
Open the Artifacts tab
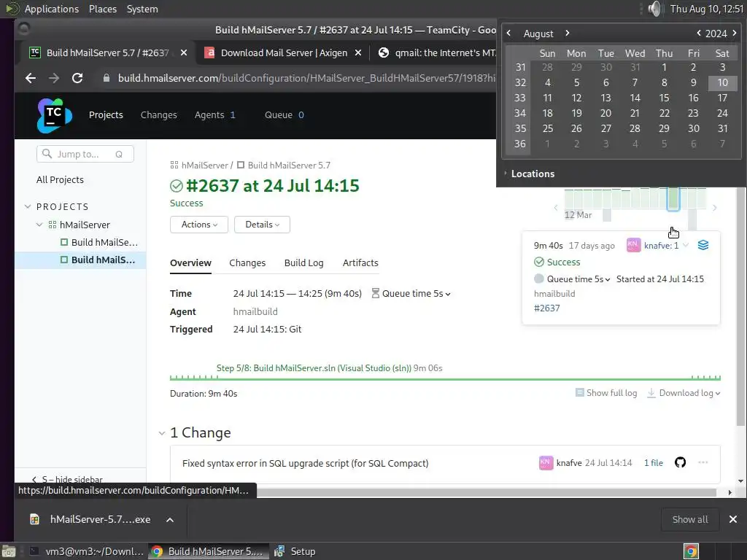[360, 262]
